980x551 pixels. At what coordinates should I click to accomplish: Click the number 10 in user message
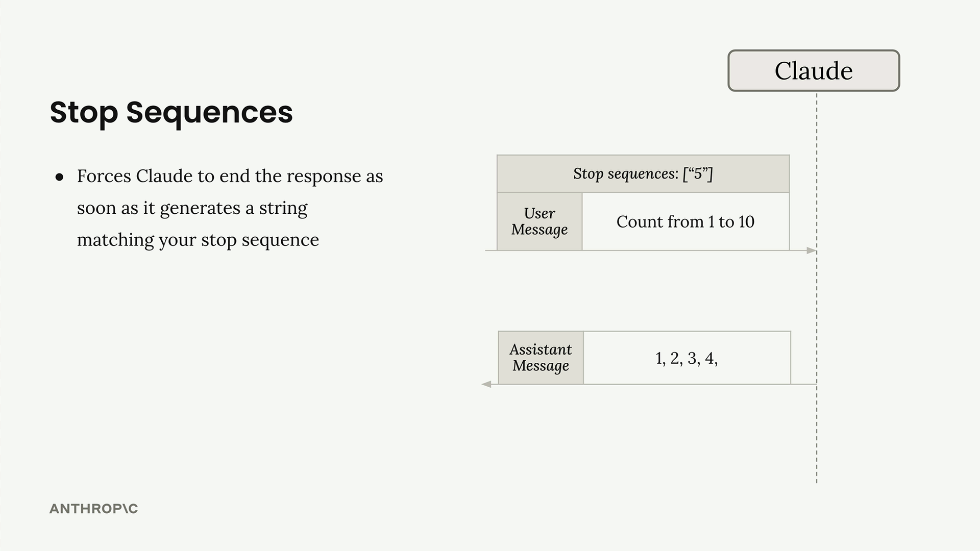[746, 221]
